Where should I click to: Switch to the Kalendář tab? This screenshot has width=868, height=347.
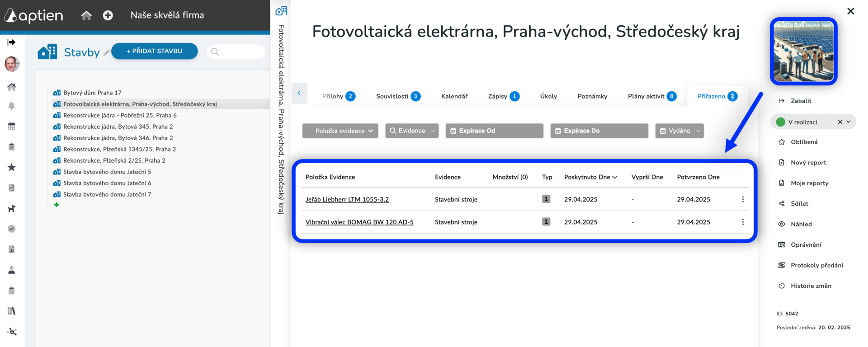point(454,96)
